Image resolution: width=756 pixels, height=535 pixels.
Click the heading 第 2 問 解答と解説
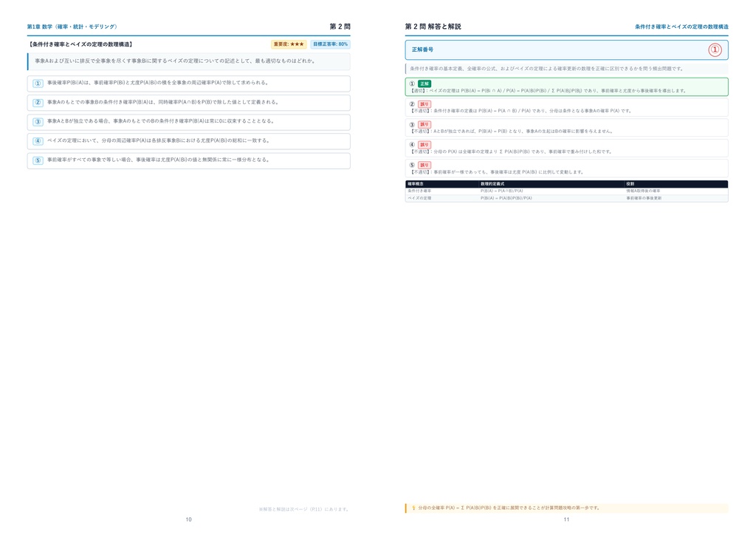433,27
